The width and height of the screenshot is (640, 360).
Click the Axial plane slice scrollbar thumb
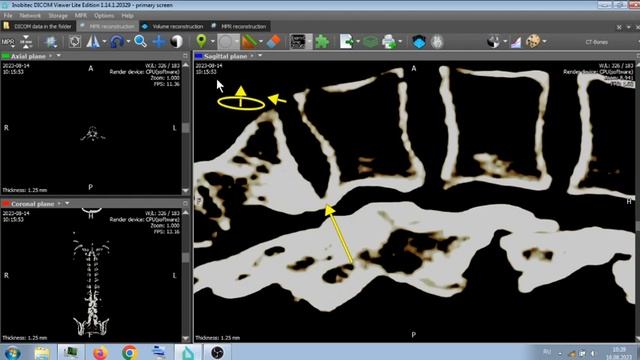click(x=186, y=128)
